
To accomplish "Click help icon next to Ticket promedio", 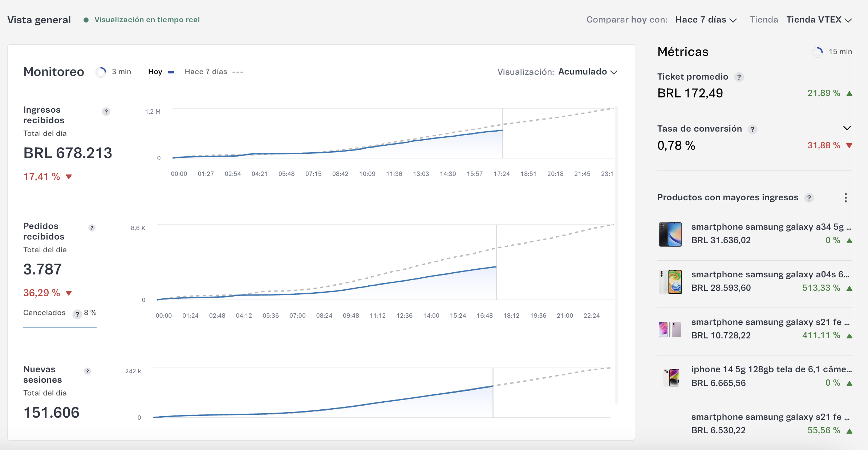I will pos(739,77).
